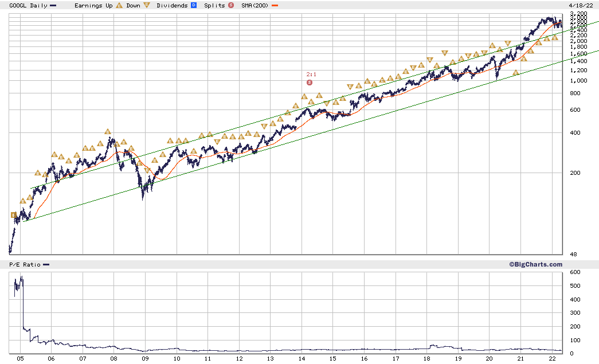
Task: Click the 2,000 price axis label
Action: 579,41
